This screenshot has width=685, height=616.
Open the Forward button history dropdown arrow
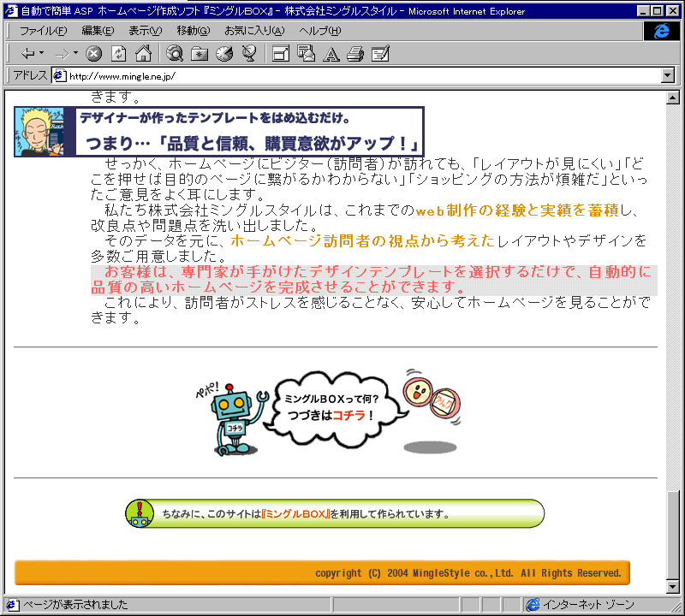[x=75, y=53]
